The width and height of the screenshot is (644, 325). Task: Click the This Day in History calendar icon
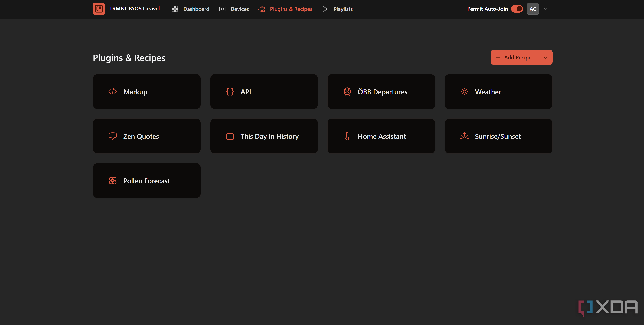tap(230, 136)
